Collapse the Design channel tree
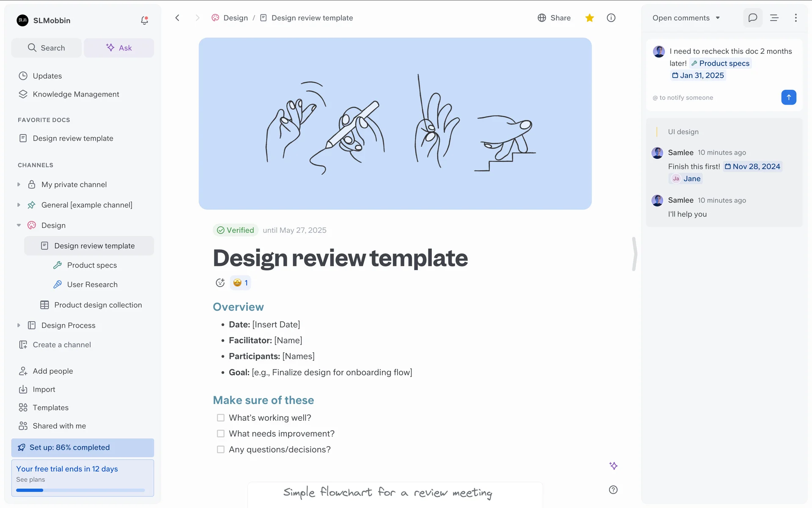 click(x=19, y=225)
